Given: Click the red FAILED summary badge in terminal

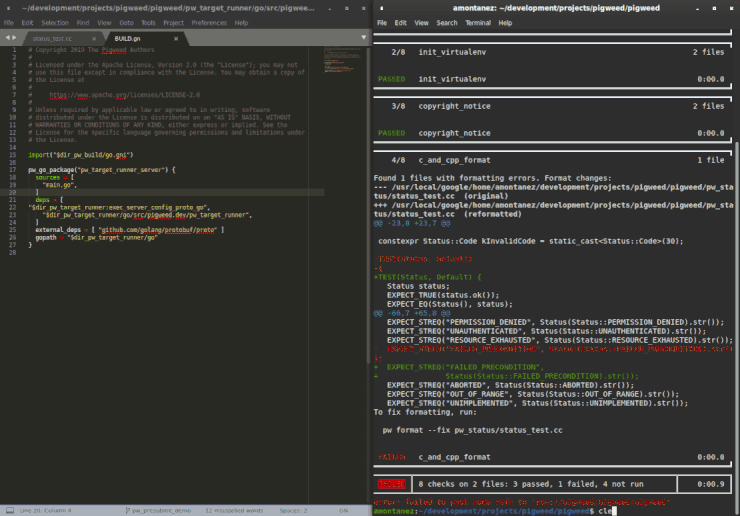Looking at the screenshot, I should coord(392,484).
